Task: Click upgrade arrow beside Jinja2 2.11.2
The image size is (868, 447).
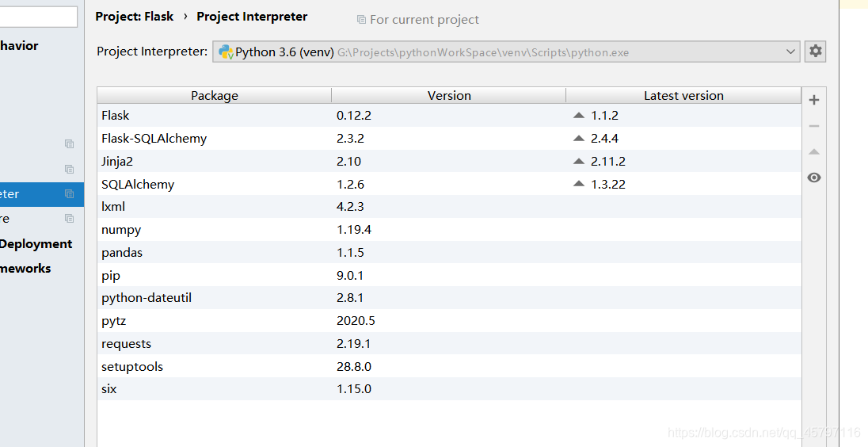Action: 579,161
